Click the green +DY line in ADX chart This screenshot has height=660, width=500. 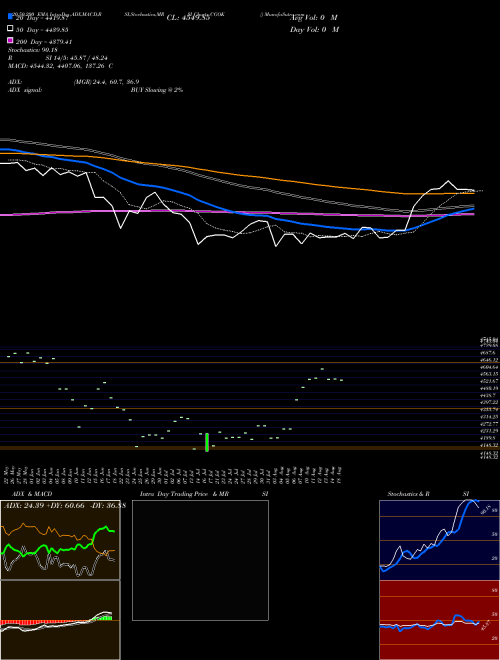(x=101, y=530)
